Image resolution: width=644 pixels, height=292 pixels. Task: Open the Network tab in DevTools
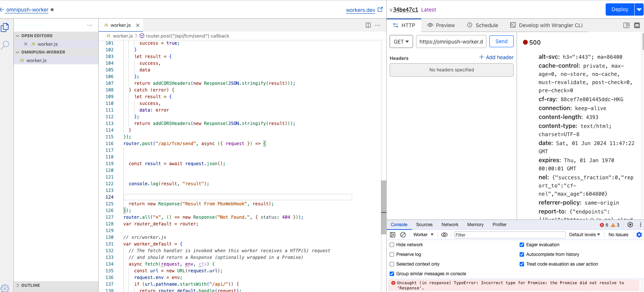pyautogui.click(x=450, y=225)
